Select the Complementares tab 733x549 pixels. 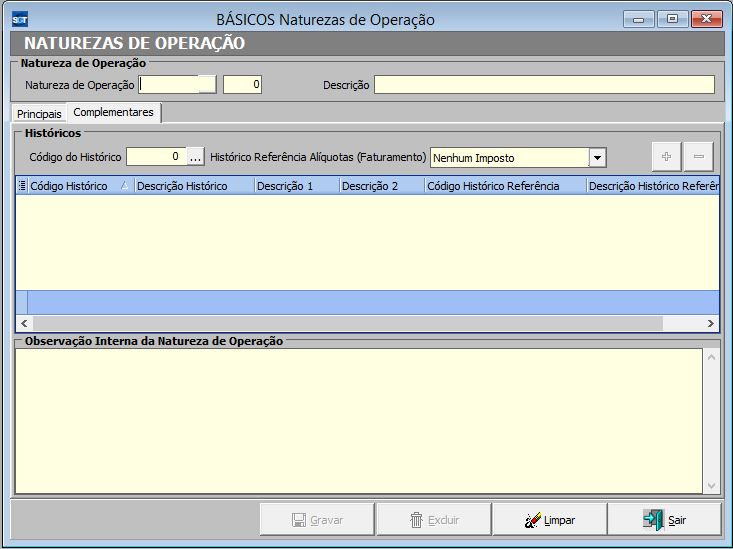113,113
